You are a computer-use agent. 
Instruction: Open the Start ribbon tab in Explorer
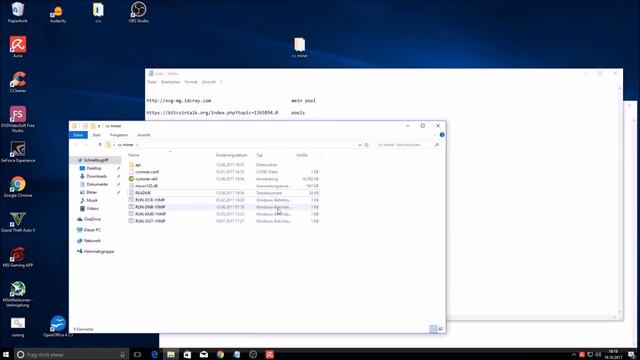click(x=96, y=135)
